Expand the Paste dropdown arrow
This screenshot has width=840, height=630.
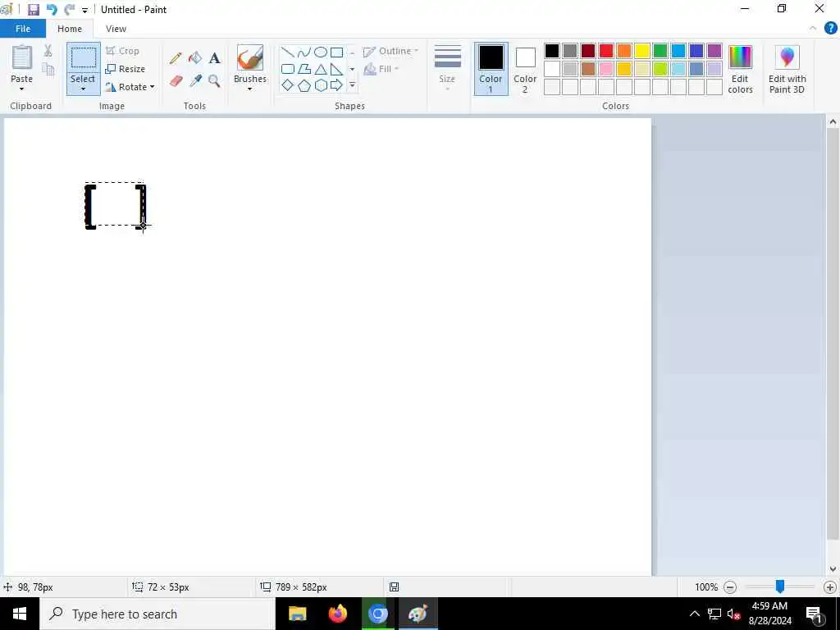point(22,89)
